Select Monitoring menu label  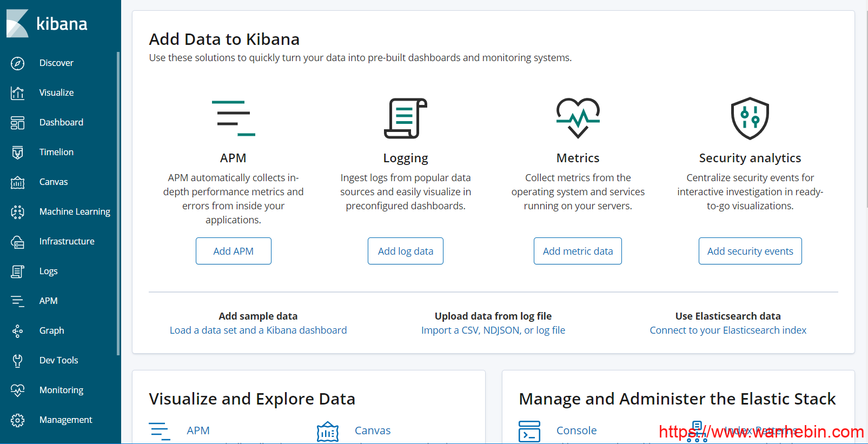pyautogui.click(x=61, y=390)
